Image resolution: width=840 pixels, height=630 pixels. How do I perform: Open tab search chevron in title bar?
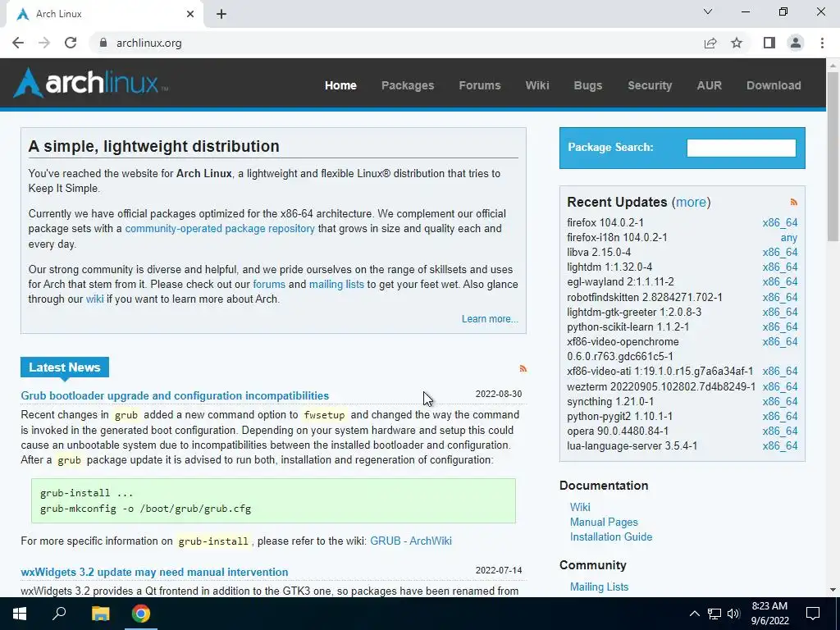pyautogui.click(x=708, y=11)
